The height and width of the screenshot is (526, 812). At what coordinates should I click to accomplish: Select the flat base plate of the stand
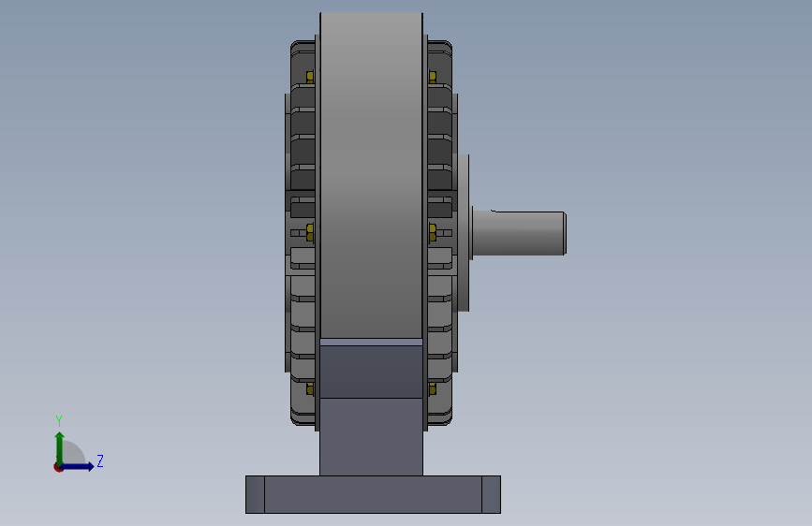click(373, 494)
